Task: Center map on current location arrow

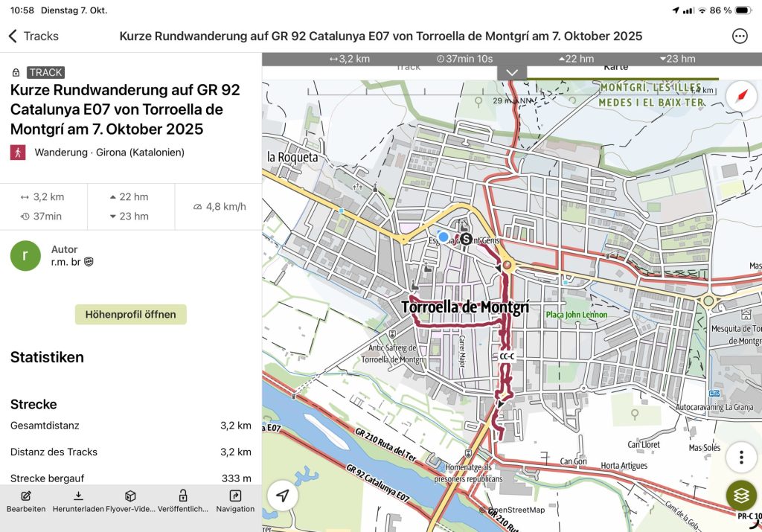Action: click(283, 496)
